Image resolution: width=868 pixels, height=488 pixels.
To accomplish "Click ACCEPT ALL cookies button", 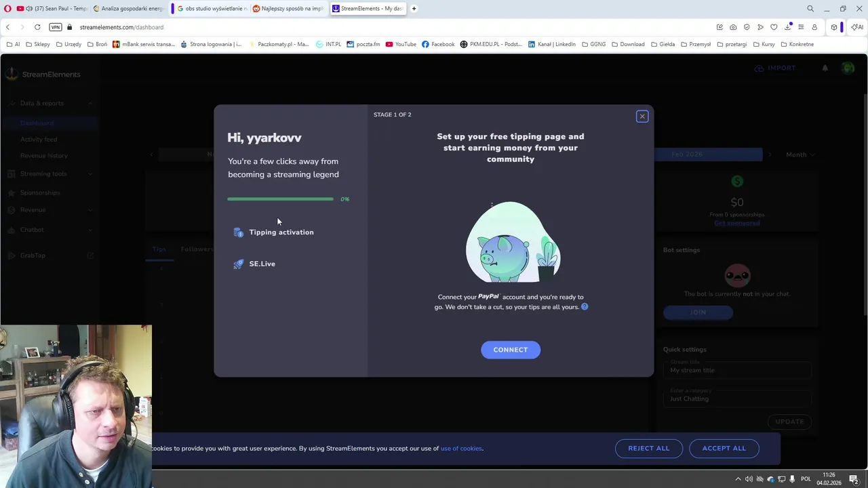I will coord(724,448).
